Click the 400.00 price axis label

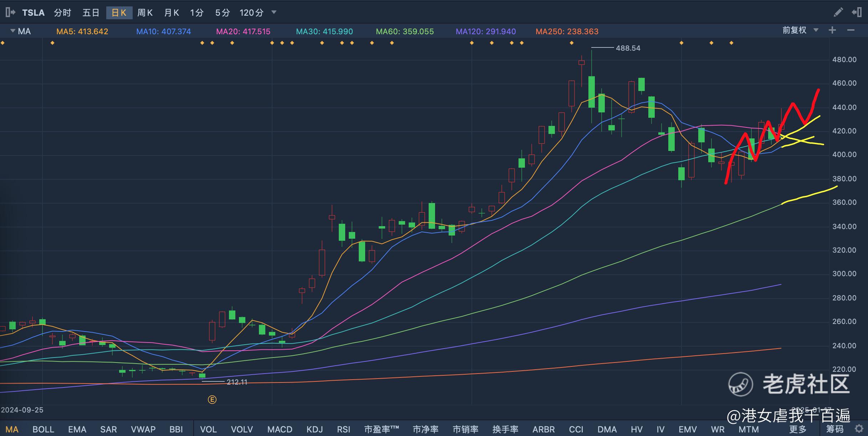[x=844, y=154]
